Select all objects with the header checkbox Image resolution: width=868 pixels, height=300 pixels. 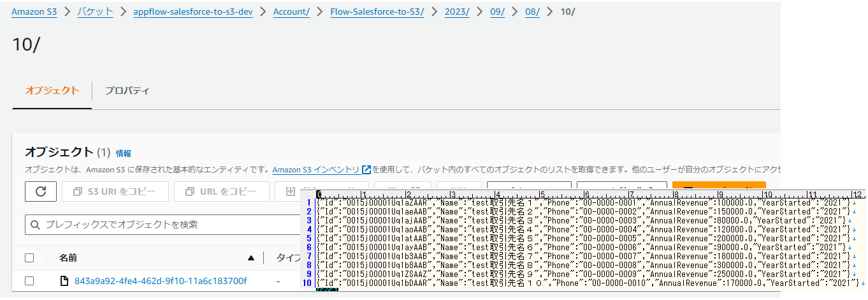29,258
